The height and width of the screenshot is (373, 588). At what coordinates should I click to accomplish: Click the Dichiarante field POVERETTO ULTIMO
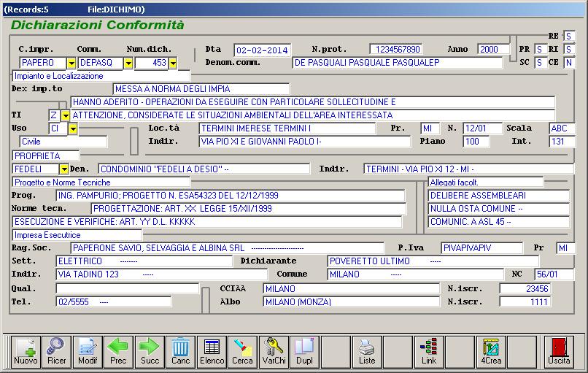(x=433, y=261)
